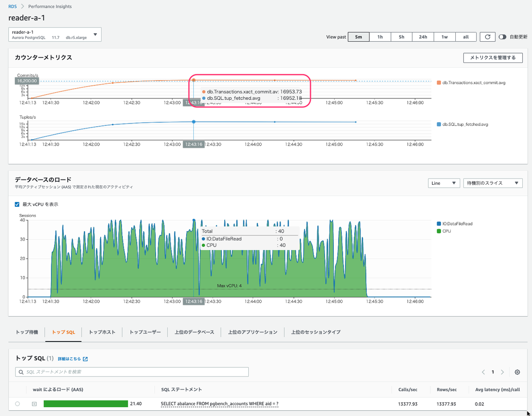This screenshot has width=532, height=416.
Task: Focus the SQL ステートメントを検索 search field
Action: [x=132, y=372]
